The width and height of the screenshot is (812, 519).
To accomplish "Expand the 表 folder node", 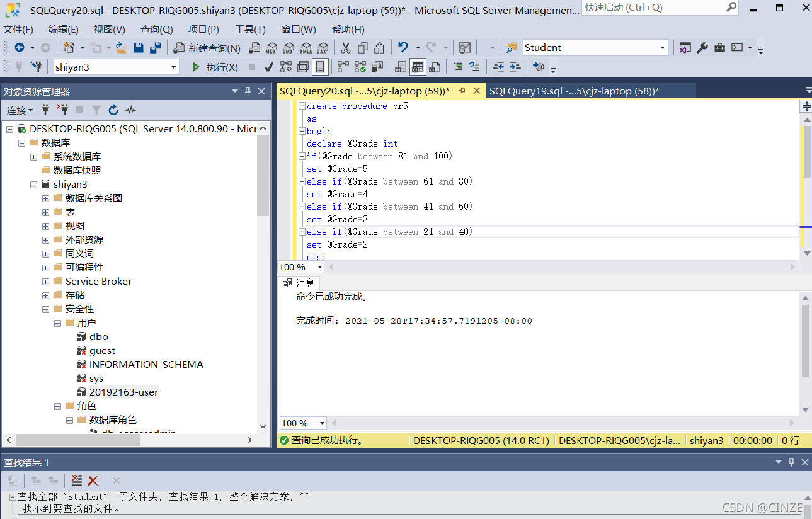I will coord(45,212).
